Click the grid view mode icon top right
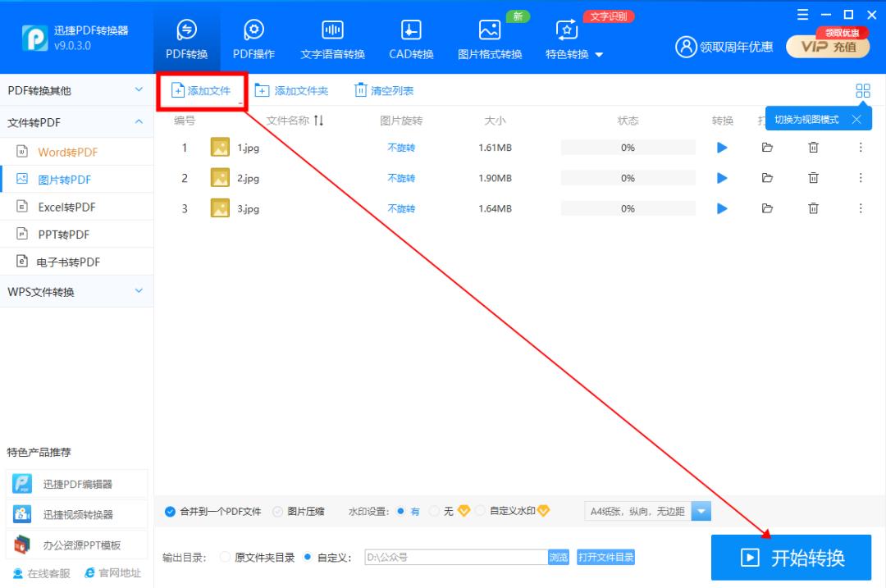The height and width of the screenshot is (588, 886). click(x=862, y=91)
